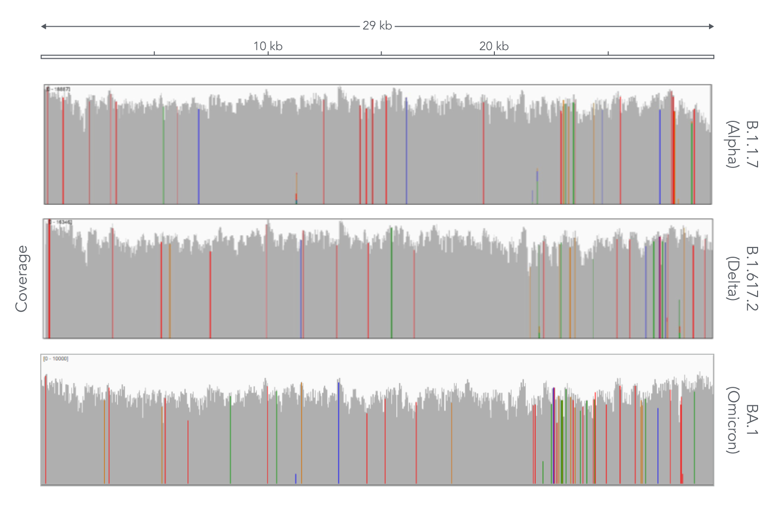Click the tall green bar in Delta track middle
The width and height of the screenshot is (777, 532).
pos(391,282)
